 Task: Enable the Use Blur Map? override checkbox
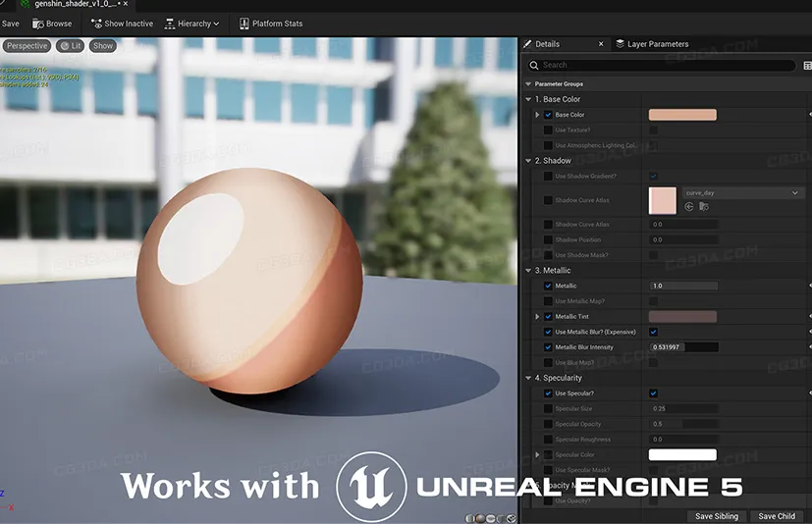548,363
